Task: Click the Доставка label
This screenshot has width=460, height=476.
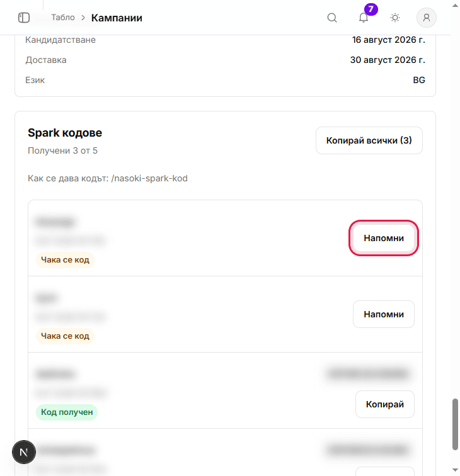Action: point(46,60)
